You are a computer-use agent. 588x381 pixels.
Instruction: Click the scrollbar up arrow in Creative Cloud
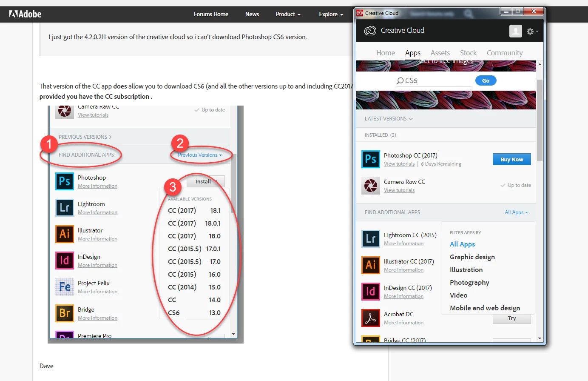click(540, 64)
